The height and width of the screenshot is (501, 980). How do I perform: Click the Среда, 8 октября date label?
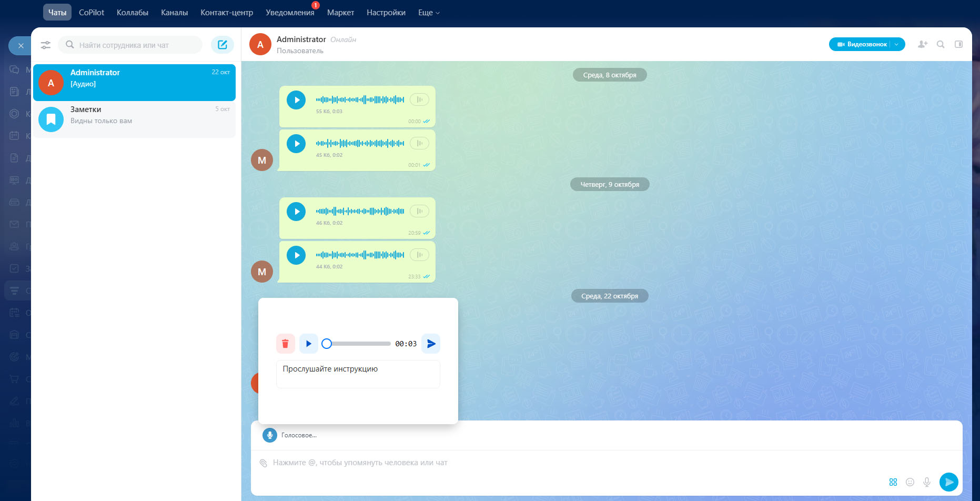click(x=610, y=75)
